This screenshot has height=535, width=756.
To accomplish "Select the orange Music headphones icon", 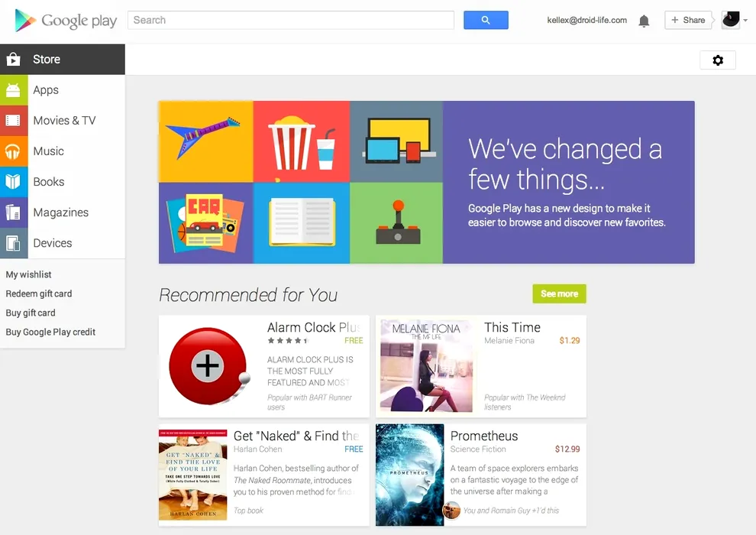I will tap(14, 151).
